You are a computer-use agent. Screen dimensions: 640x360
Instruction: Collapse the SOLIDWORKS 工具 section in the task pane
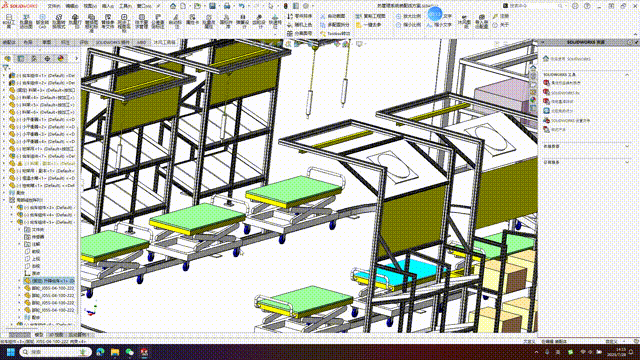pos(627,75)
